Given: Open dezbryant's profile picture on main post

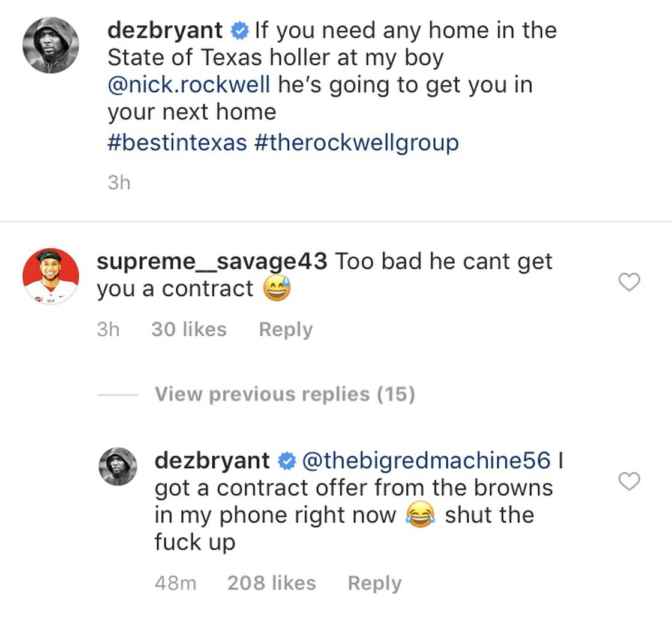Looking at the screenshot, I should pos(50,45).
